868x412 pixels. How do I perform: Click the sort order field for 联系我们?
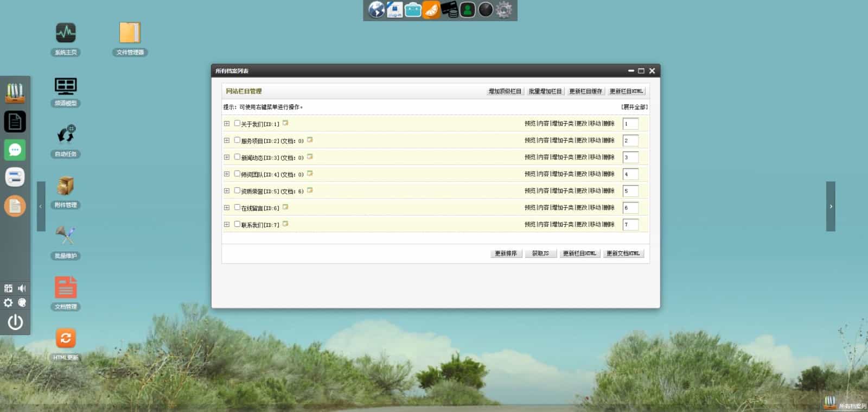(630, 225)
